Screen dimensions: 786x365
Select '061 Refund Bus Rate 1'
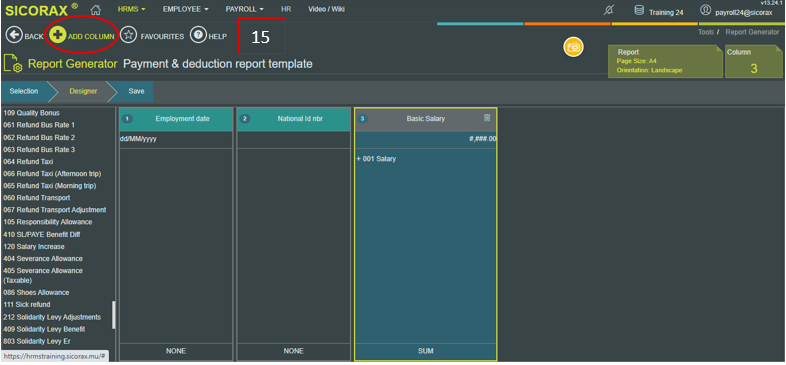[39, 125]
